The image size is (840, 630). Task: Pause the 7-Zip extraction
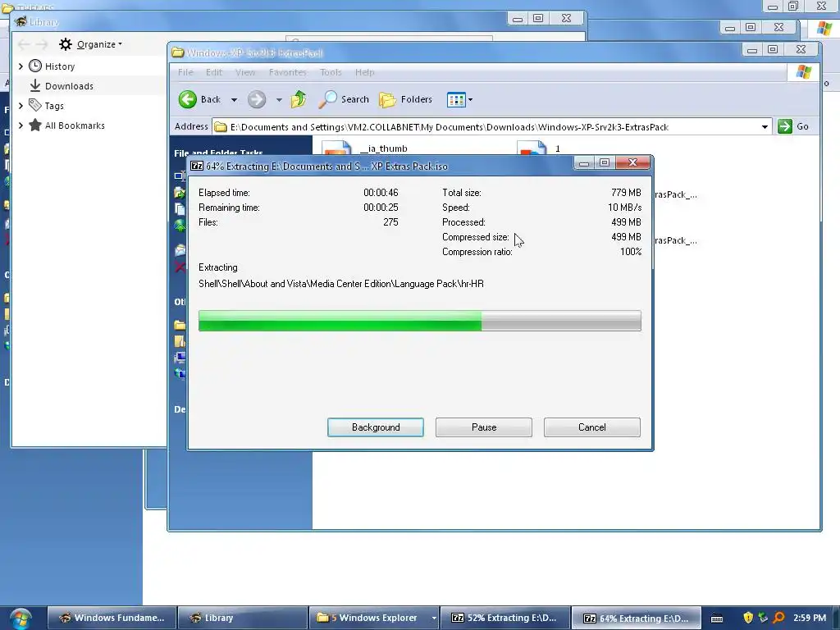[484, 427]
